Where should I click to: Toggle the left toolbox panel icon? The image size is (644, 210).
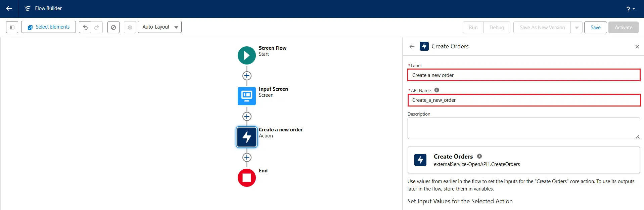pyautogui.click(x=12, y=27)
